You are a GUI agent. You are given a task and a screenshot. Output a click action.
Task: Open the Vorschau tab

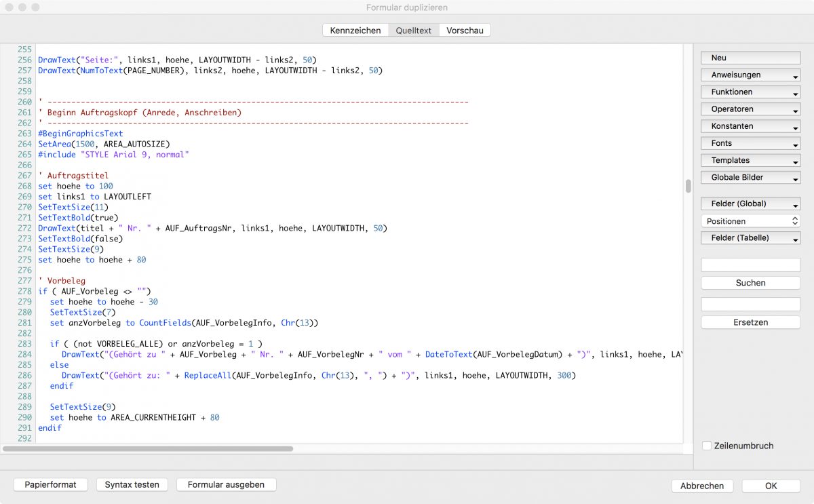pyautogui.click(x=464, y=31)
